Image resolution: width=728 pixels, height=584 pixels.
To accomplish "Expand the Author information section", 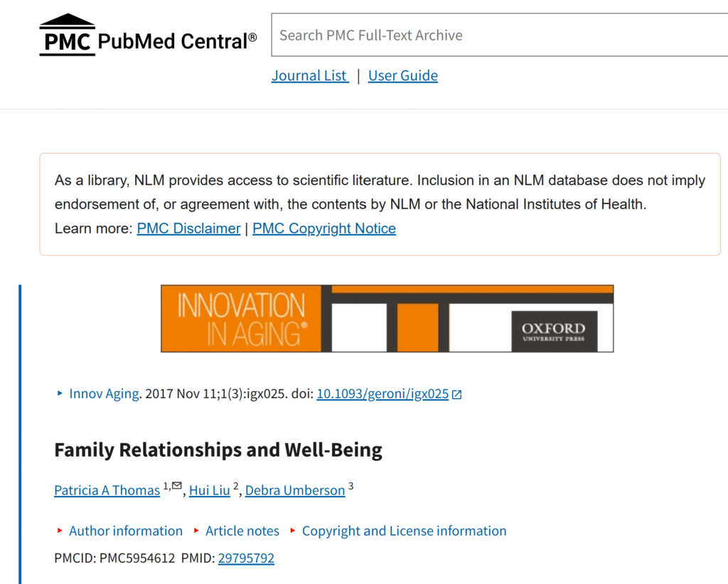I will [x=125, y=531].
